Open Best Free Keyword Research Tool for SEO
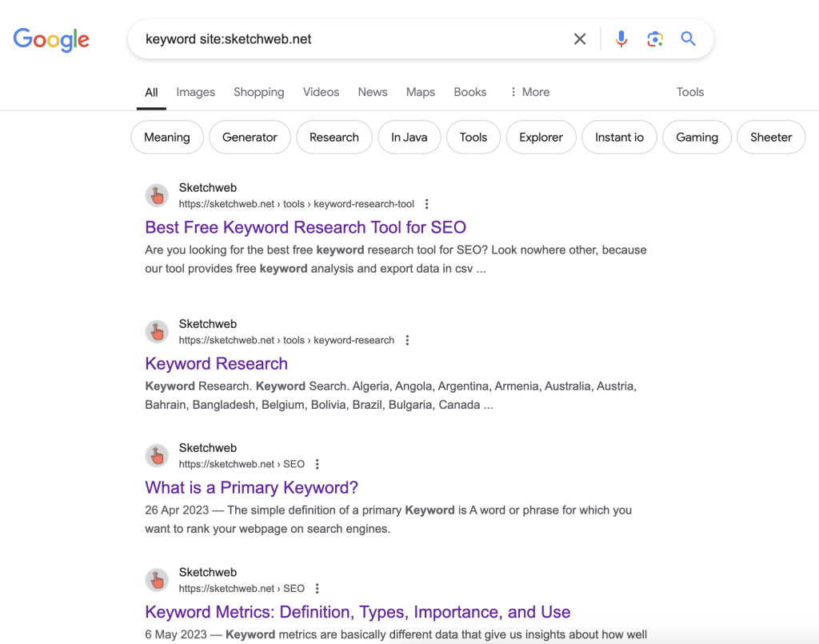The width and height of the screenshot is (819, 644). [x=306, y=227]
